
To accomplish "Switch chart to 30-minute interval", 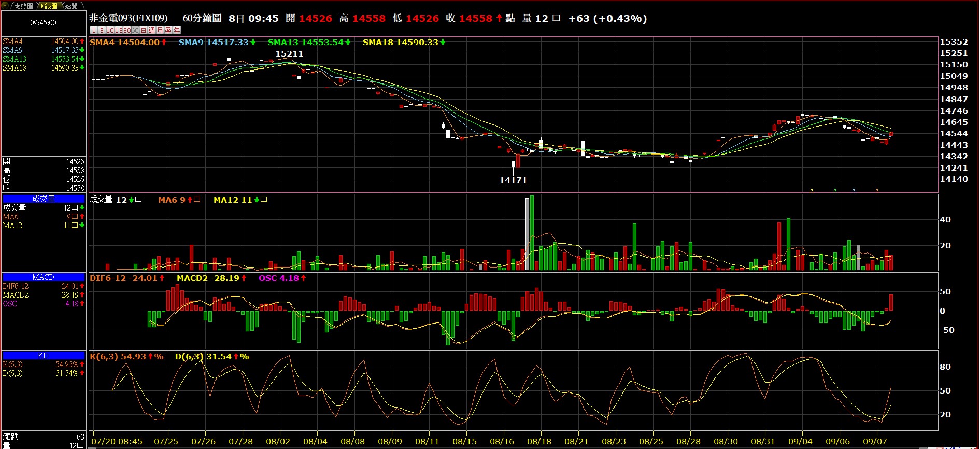I will pos(126,30).
